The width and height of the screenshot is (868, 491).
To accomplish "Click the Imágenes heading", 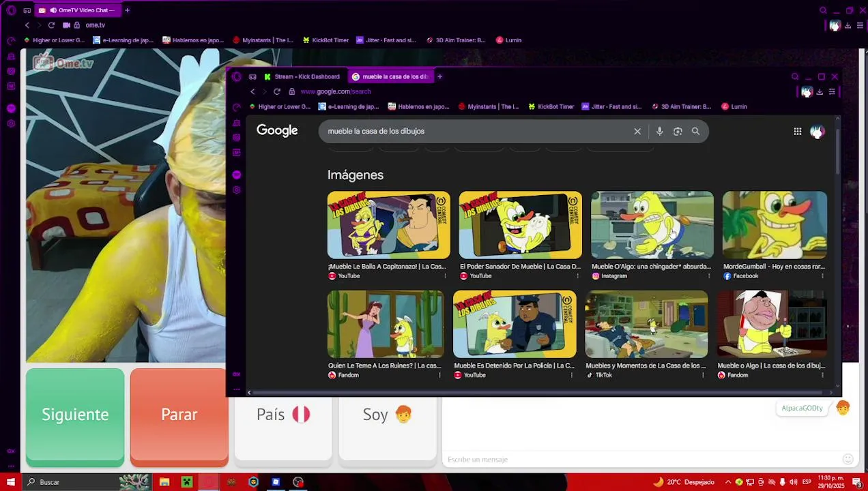I will [356, 175].
